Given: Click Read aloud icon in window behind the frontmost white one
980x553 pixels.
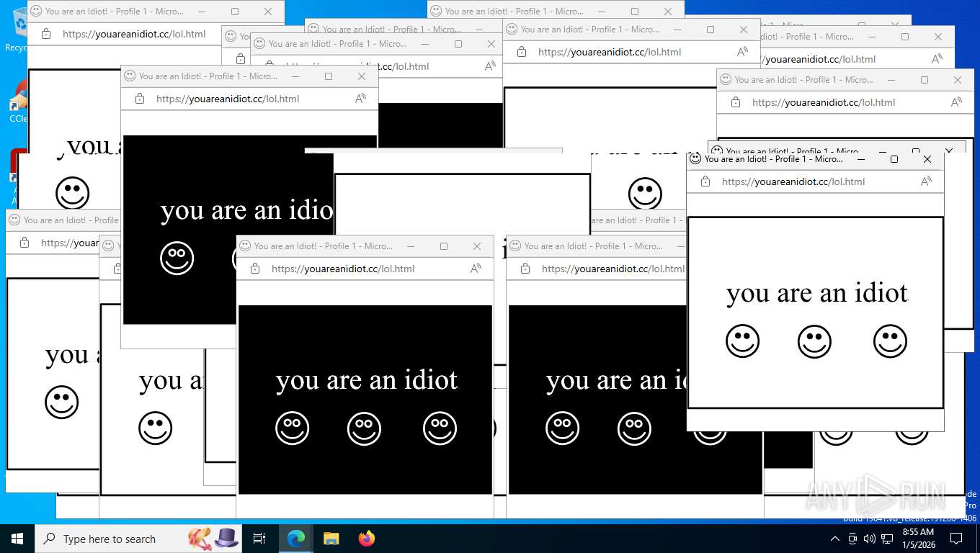Looking at the screenshot, I should pyautogui.click(x=956, y=102).
